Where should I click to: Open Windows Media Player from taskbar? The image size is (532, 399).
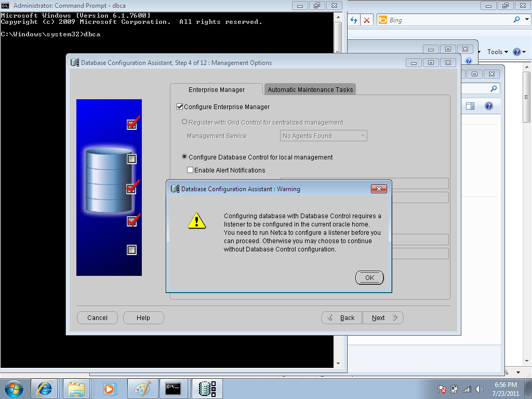[x=109, y=389]
